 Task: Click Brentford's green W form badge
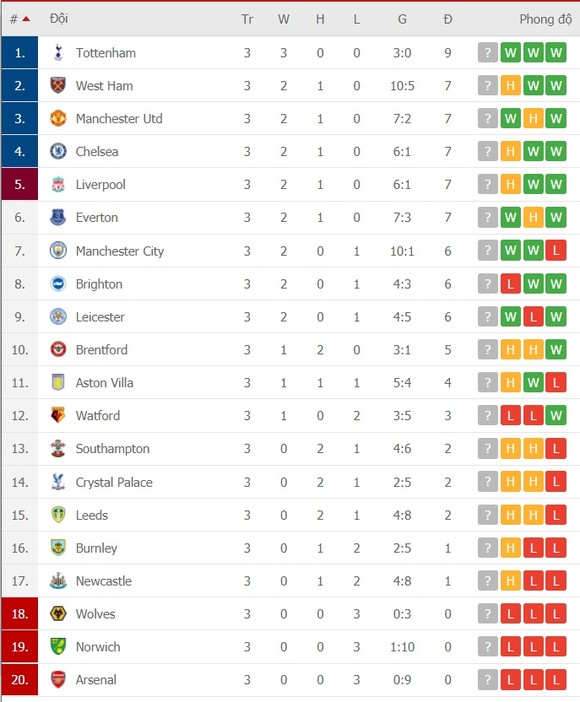point(556,349)
